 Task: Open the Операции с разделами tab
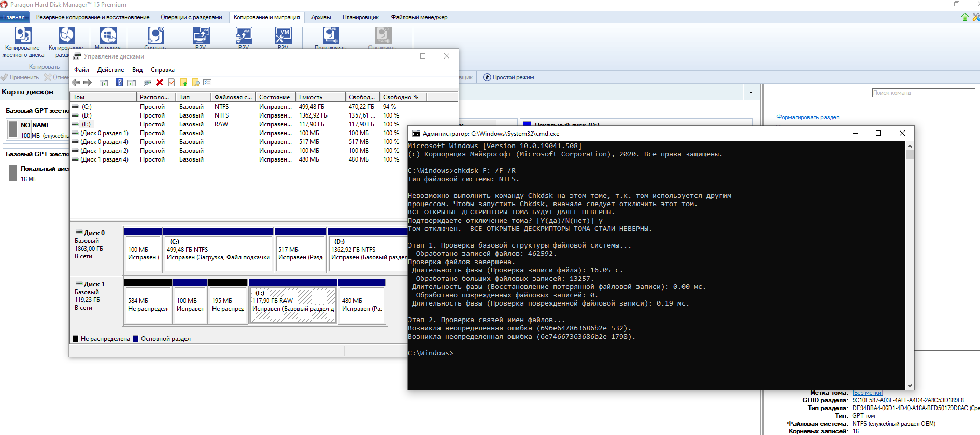pyautogui.click(x=191, y=17)
